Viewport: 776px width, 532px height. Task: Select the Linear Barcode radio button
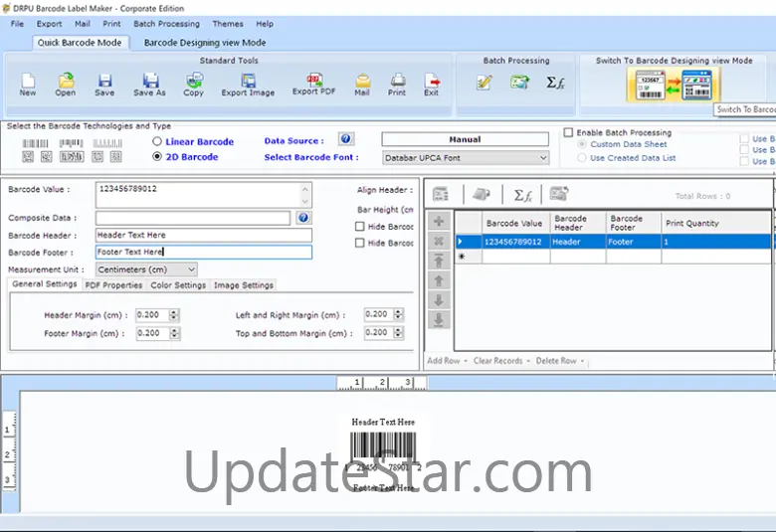pos(157,142)
